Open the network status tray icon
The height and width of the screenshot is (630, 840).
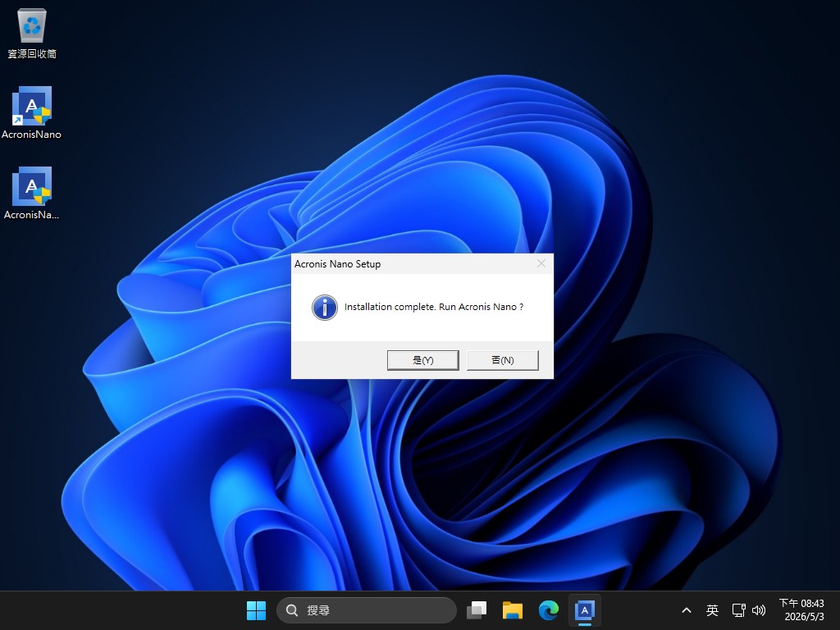(739, 610)
